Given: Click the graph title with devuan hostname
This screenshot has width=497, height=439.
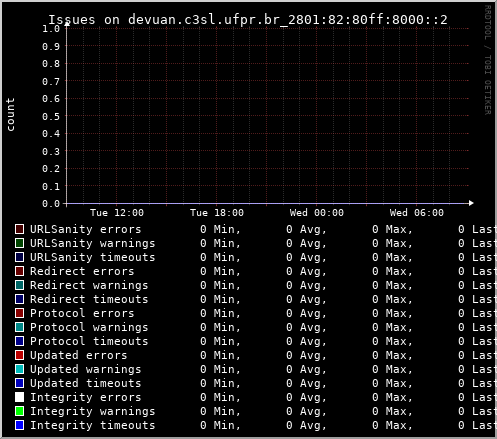Looking at the screenshot, I should [248, 20].
